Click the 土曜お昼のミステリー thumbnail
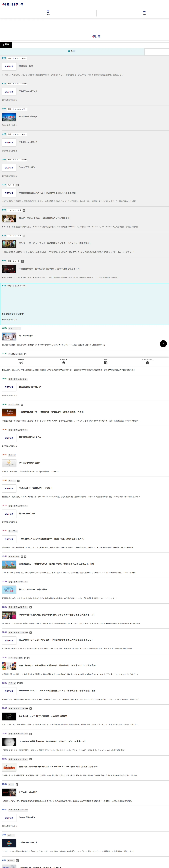This screenshot has height=868, width=169. (9, 412)
